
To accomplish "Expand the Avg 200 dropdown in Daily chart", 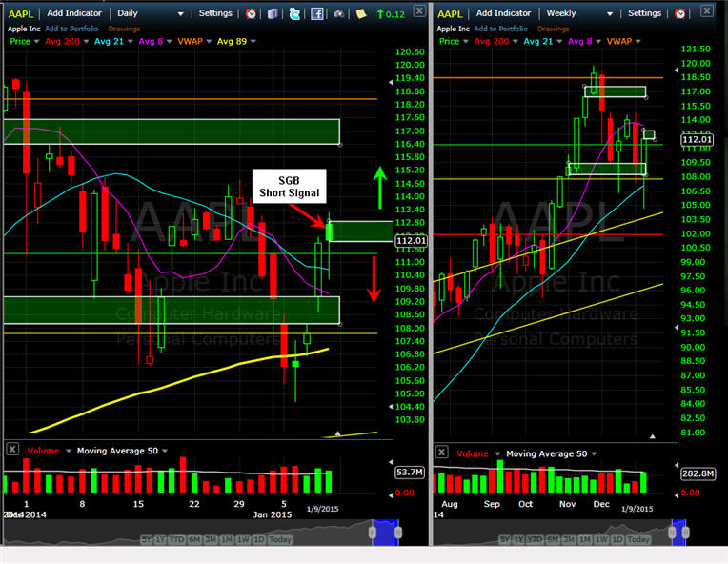I will pos(86,42).
